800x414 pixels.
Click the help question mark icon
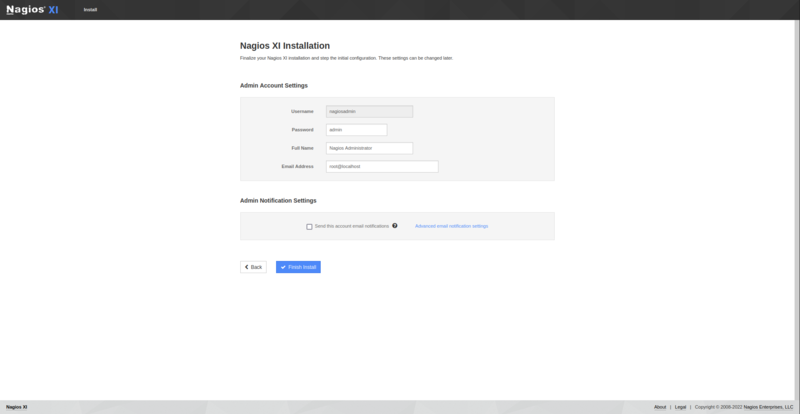[x=395, y=226]
